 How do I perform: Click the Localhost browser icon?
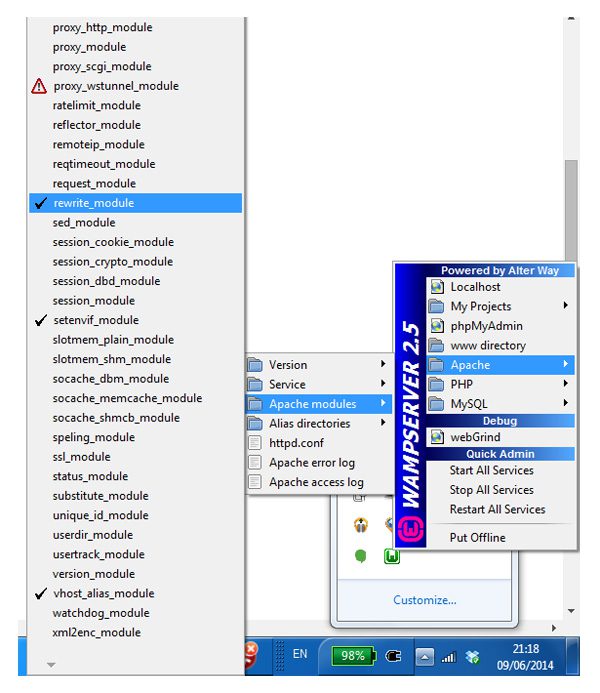(437, 287)
